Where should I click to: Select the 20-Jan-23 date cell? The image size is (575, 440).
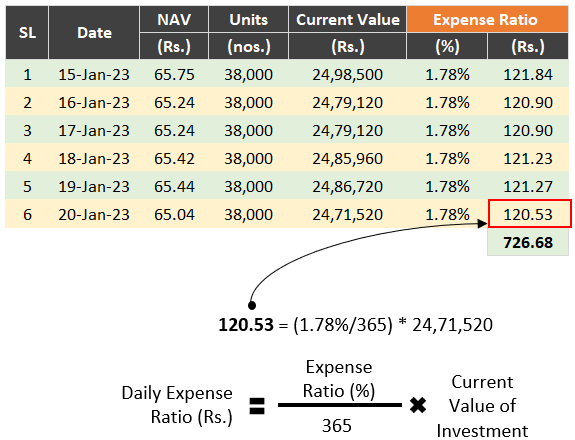click(94, 214)
